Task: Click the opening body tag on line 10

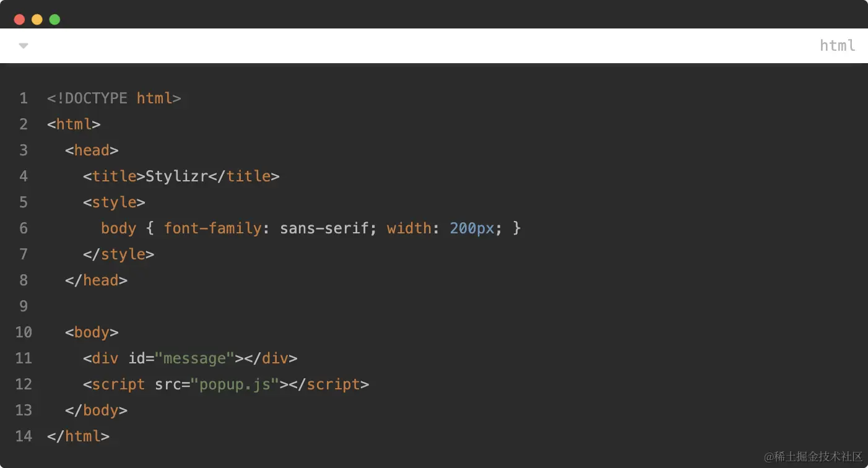Action: [92, 332]
